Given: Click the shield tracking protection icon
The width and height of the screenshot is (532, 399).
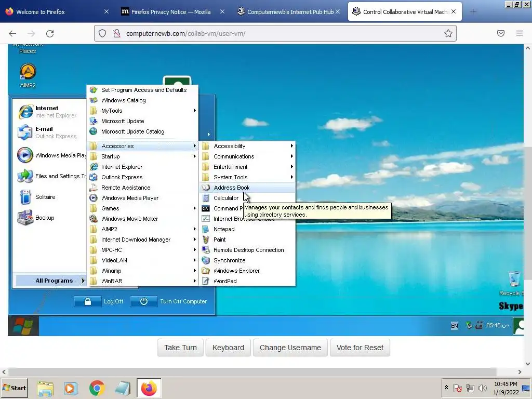Looking at the screenshot, I should pyautogui.click(x=102, y=33).
